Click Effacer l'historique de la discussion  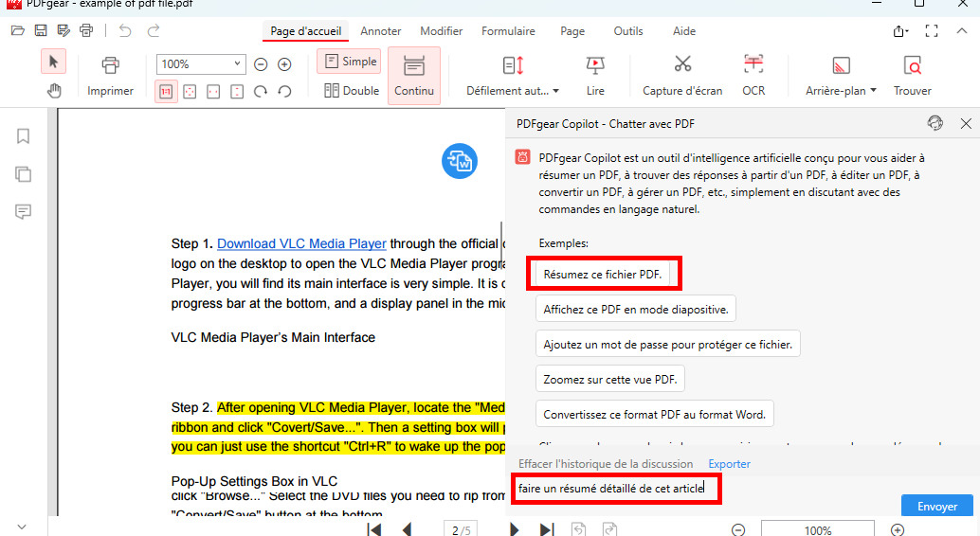(606, 463)
